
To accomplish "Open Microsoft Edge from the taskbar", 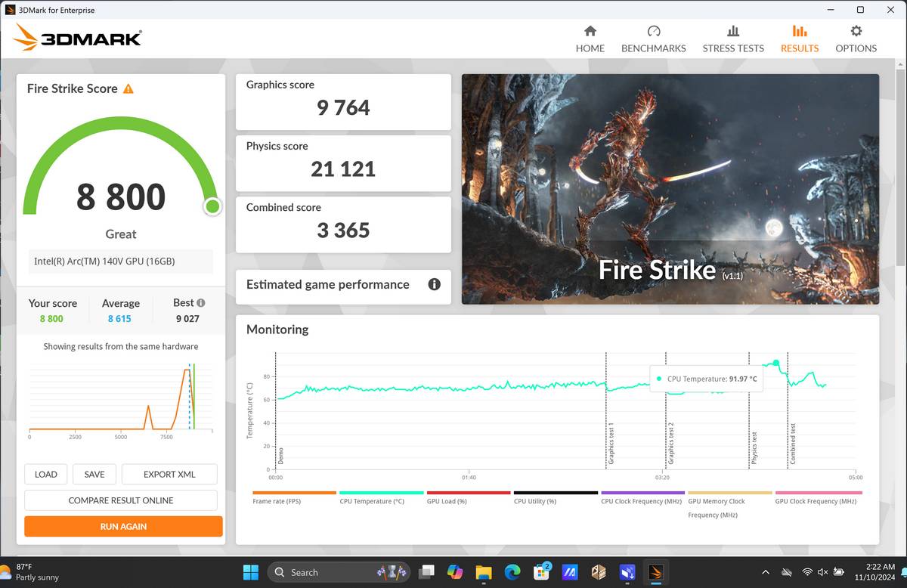I will (x=512, y=572).
